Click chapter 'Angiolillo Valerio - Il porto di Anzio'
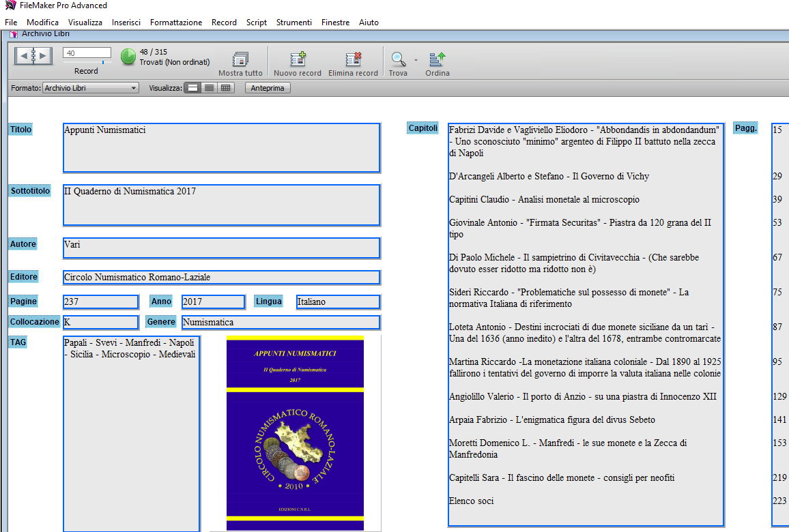This screenshot has height=532, width=789. coord(583,397)
